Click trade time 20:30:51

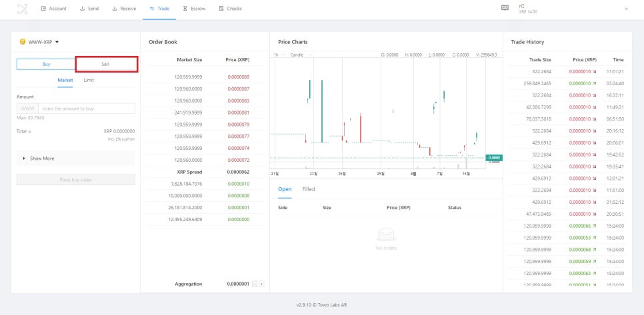[615, 214]
